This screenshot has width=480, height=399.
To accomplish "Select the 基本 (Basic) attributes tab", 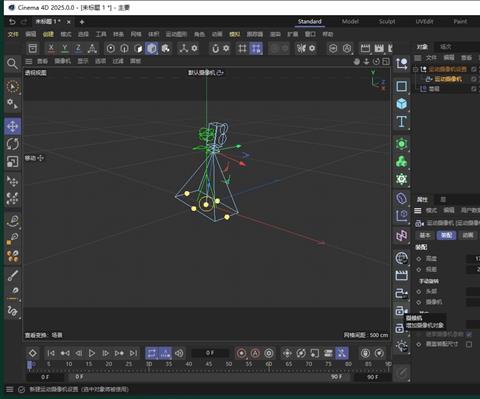I will [425, 235].
